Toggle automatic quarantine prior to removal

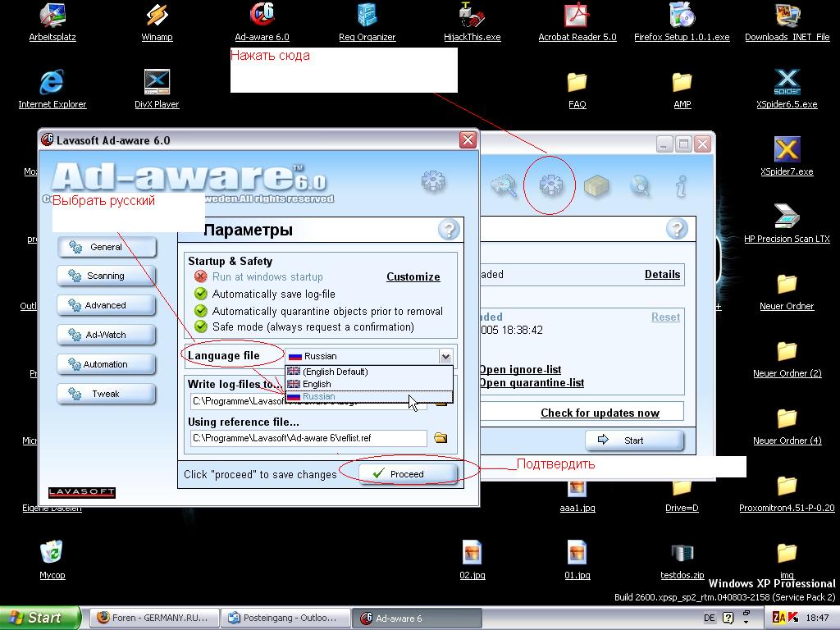coord(200,311)
